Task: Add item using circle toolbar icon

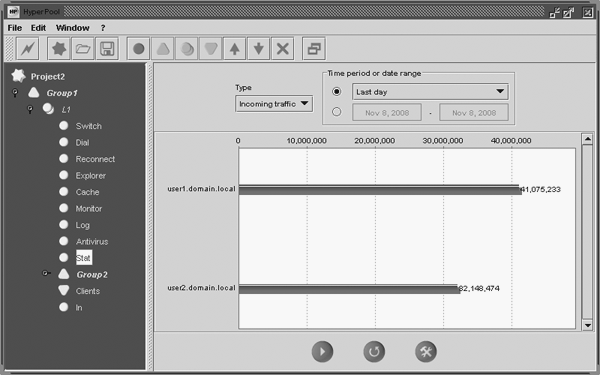Action: (x=139, y=49)
